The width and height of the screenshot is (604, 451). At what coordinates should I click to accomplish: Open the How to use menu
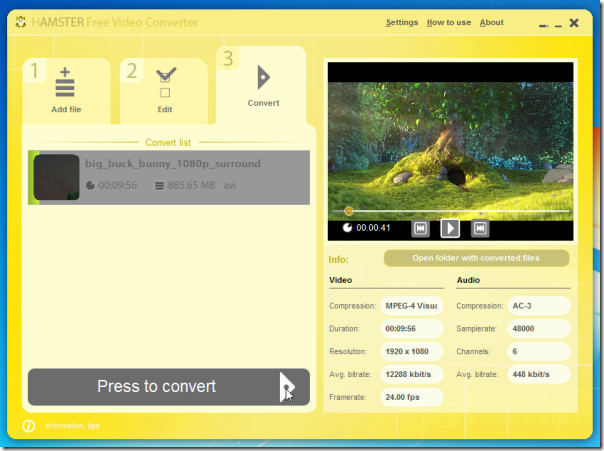click(x=449, y=22)
